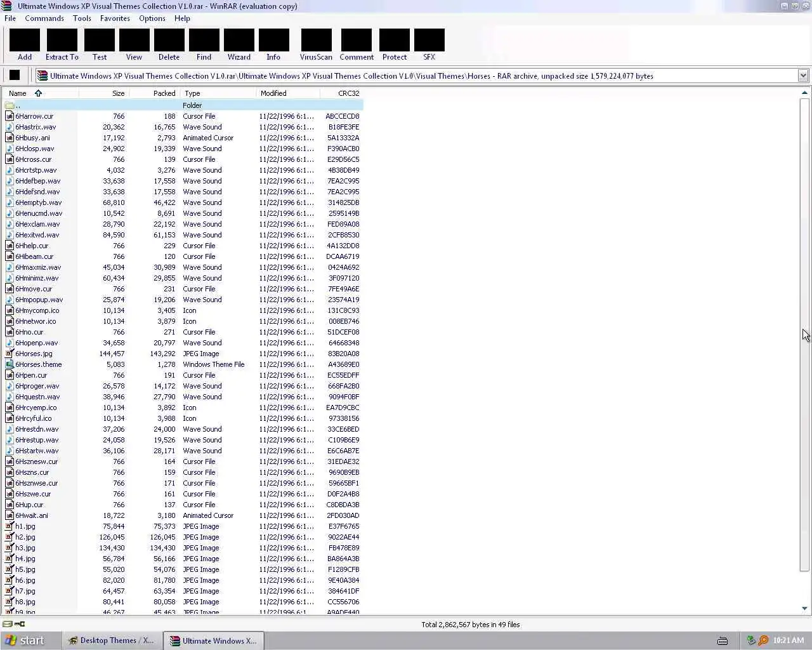Select the 6Hastrix.wav sound file icon
Image resolution: width=812 pixels, height=650 pixels.
click(10, 127)
